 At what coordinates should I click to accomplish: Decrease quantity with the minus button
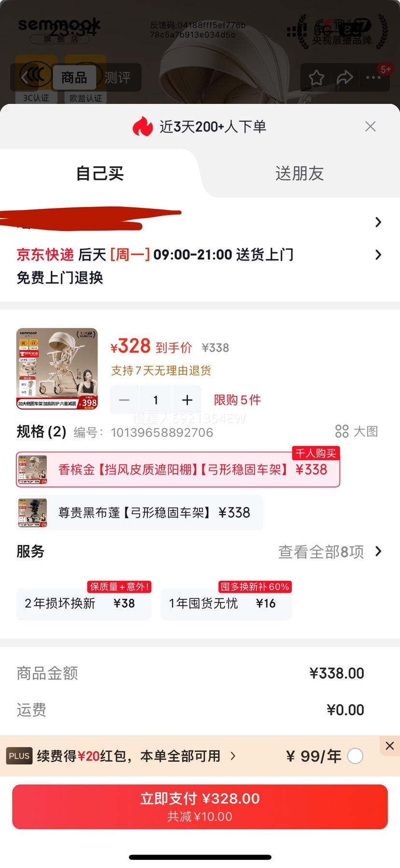pyautogui.click(x=124, y=400)
